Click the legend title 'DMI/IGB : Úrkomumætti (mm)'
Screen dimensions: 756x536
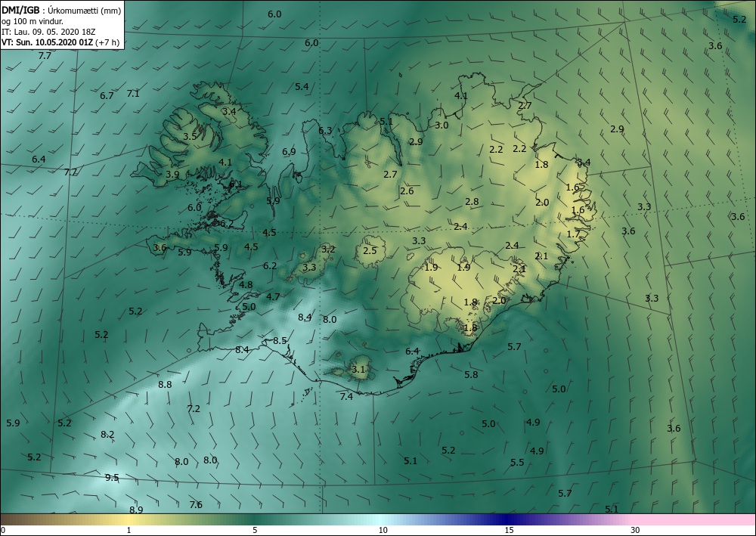tap(61, 10)
